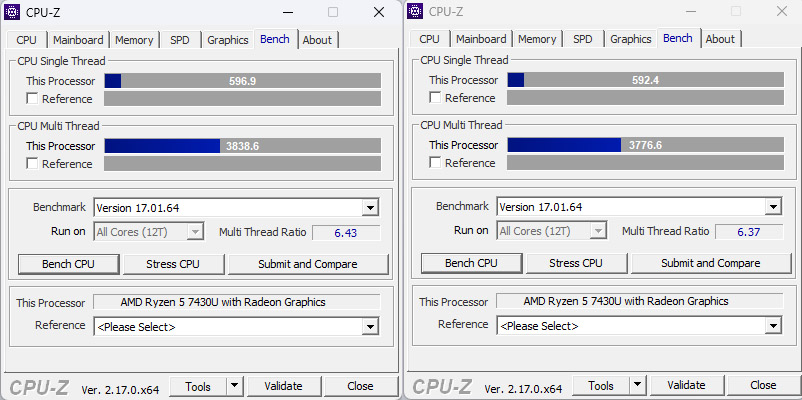Open Tools dropdown arrow in left window
This screenshot has height=400, width=802.
coord(234,386)
